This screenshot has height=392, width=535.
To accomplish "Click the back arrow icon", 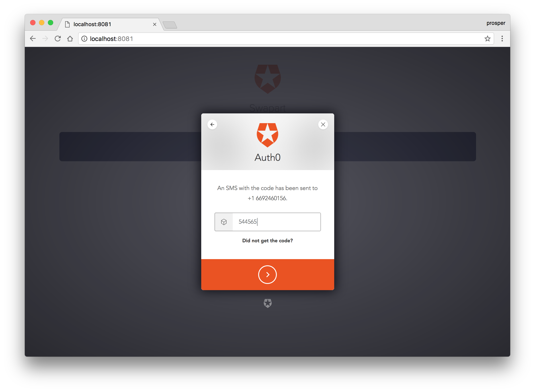I will [x=212, y=124].
